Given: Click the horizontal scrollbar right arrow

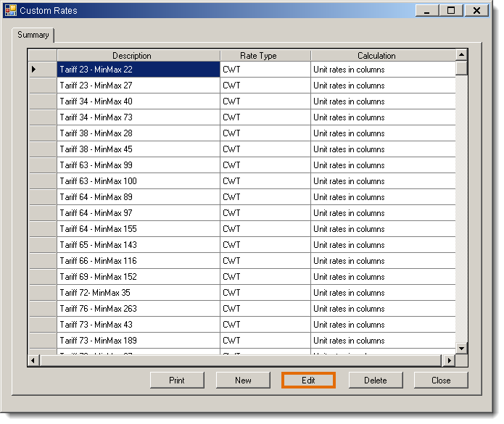Looking at the screenshot, I should pos(449,360).
